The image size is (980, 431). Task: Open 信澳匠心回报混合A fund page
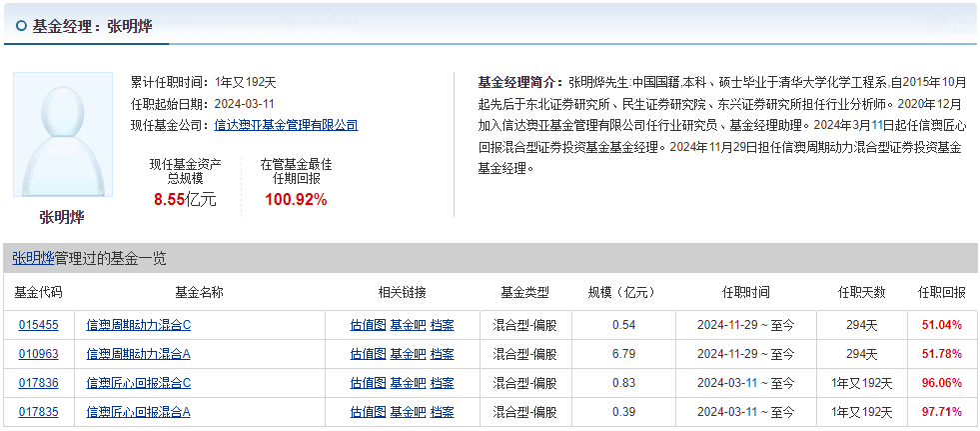(138, 412)
